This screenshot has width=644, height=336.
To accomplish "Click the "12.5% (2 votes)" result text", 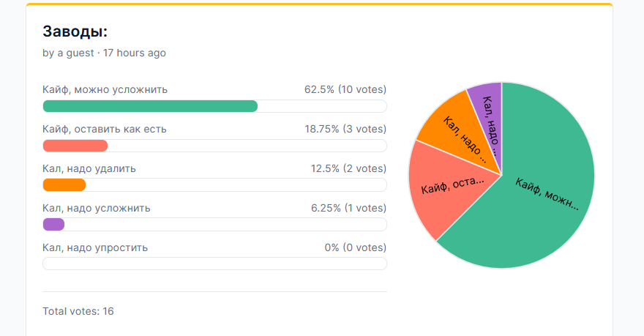I will tap(348, 168).
